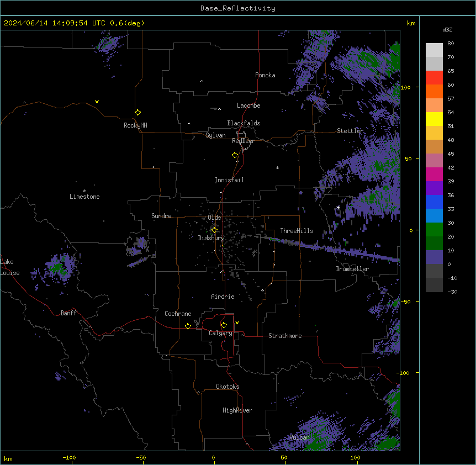Pick the dark green 10-20 dBZ swatch
476x465 pixels.
[x=434, y=244]
